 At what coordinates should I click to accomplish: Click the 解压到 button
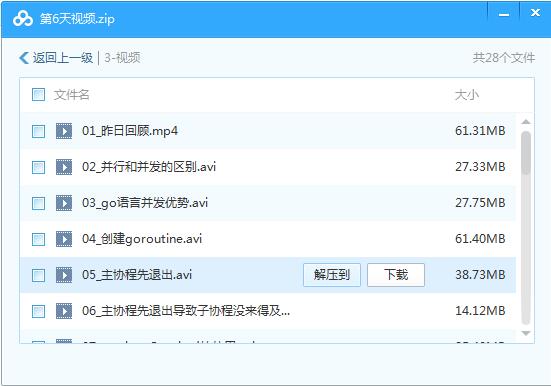[332, 275]
